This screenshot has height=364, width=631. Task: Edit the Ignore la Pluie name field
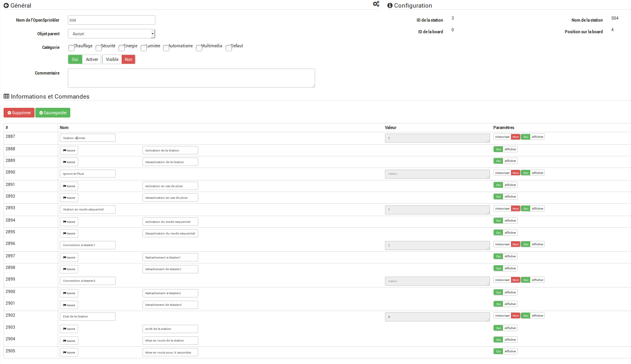[88, 174]
